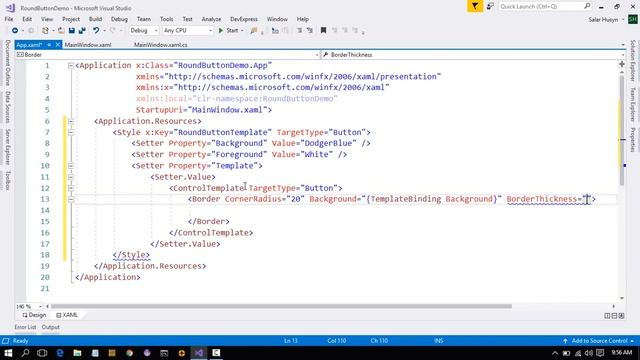The width and height of the screenshot is (640, 360).
Task: Save the current file with Save icon
Action: (71, 31)
